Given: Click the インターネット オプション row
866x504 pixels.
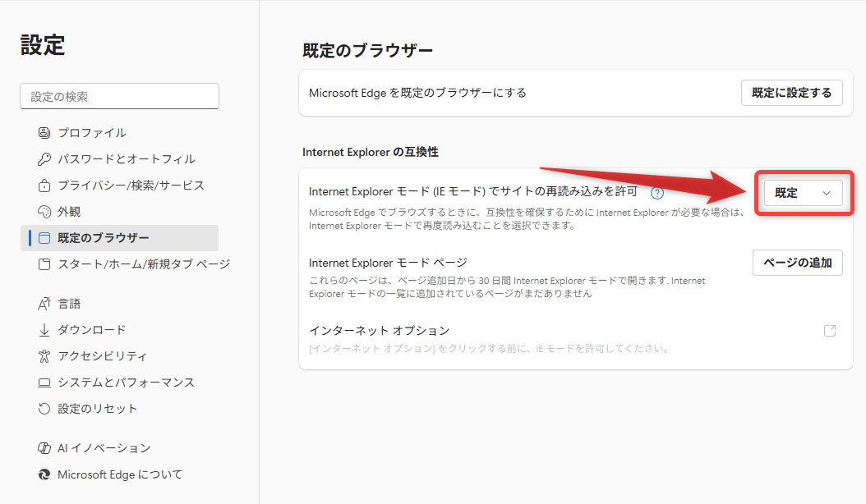Looking at the screenshot, I should (x=380, y=331).
